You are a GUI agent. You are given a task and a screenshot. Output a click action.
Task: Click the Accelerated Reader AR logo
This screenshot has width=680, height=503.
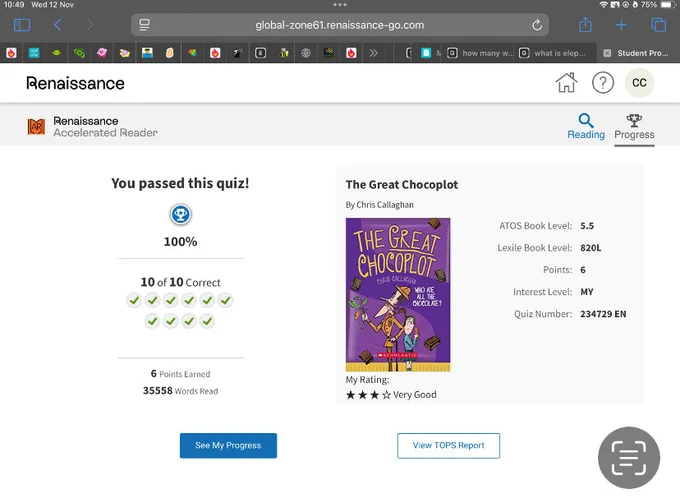[x=36, y=127]
